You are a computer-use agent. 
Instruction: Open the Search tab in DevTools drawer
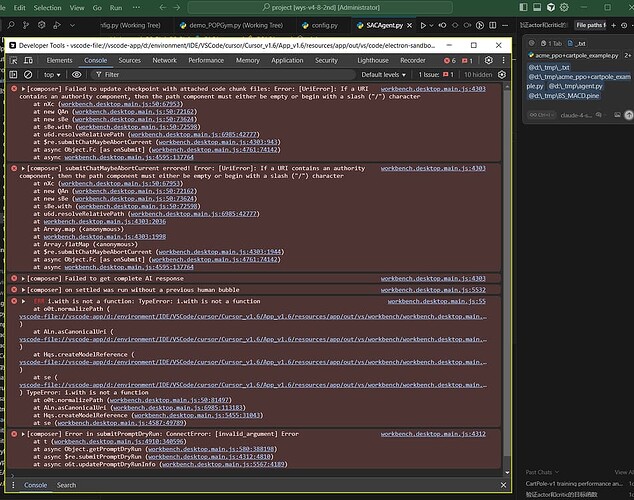(66, 485)
